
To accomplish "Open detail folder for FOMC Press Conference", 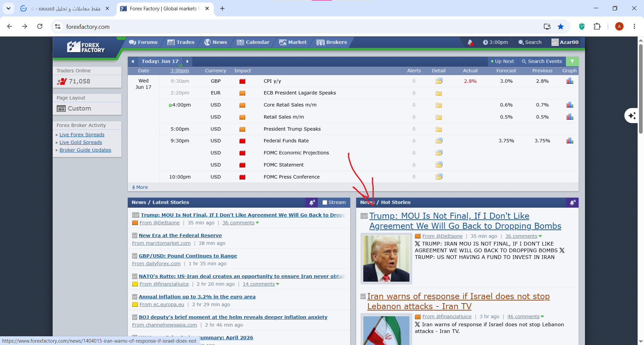I will pos(439,177).
